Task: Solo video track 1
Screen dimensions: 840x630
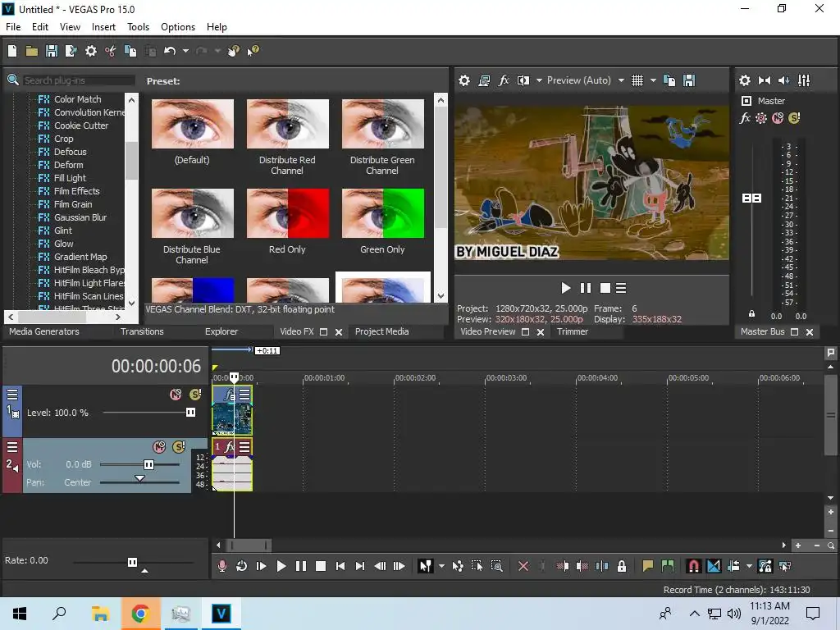Action: point(195,395)
